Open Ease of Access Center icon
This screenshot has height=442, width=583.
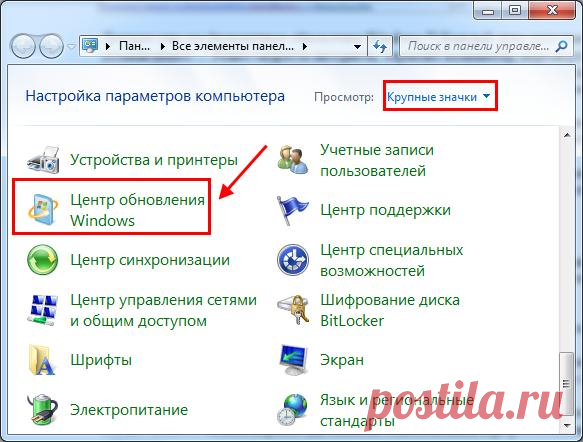click(x=293, y=260)
